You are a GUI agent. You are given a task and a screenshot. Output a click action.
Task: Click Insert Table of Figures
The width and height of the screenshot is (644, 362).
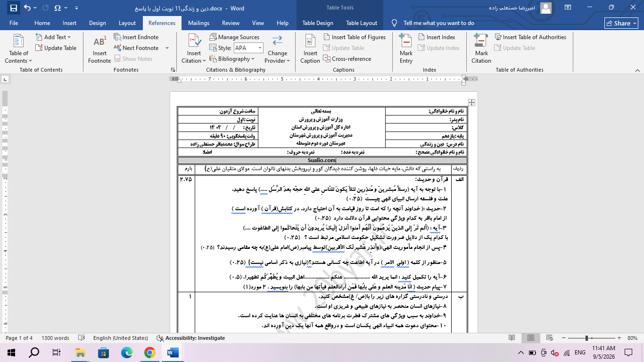(x=355, y=37)
